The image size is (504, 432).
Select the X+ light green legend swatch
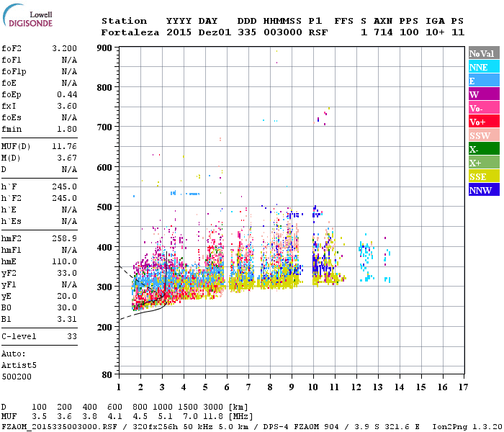click(484, 162)
